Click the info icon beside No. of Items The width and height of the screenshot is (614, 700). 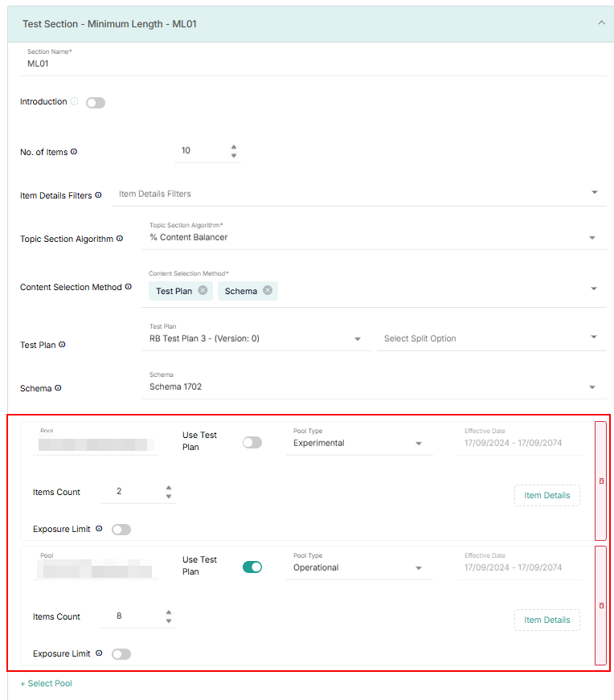coord(74,152)
